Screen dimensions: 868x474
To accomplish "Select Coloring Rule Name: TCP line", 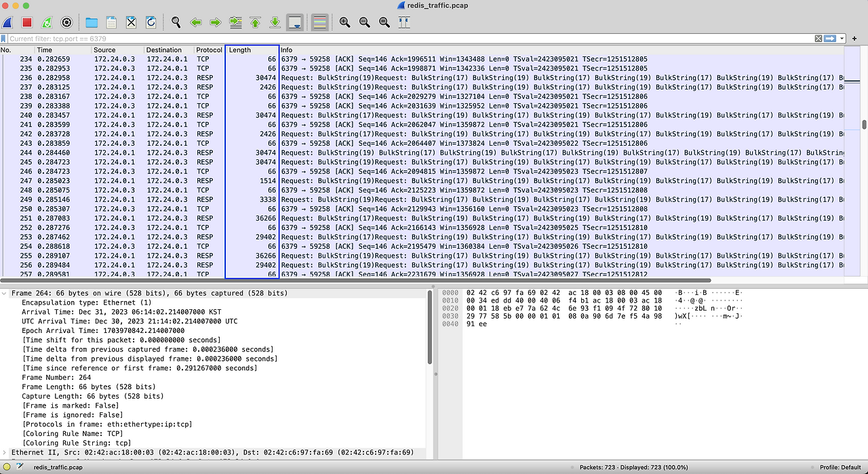I will pos(72,433).
